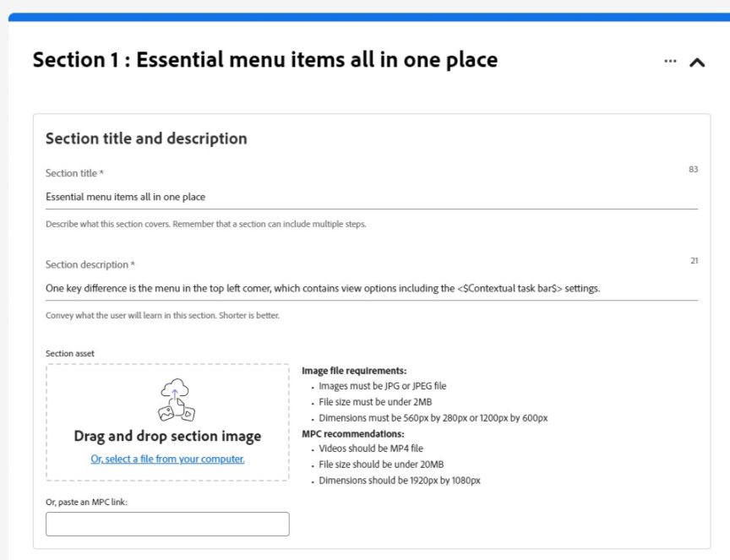Click the "Or, paste an MPC link" label
Image resolution: width=730 pixels, height=560 pixels.
[x=84, y=503]
